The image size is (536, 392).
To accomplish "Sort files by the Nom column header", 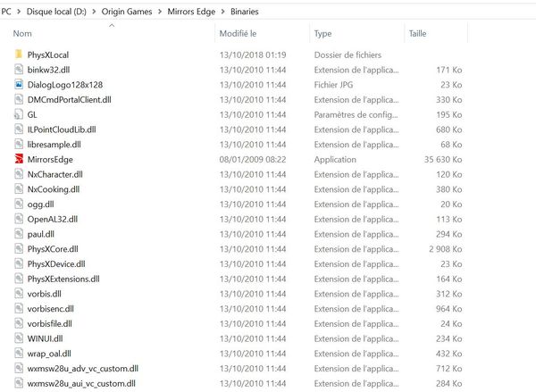I will click(x=23, y=33).
